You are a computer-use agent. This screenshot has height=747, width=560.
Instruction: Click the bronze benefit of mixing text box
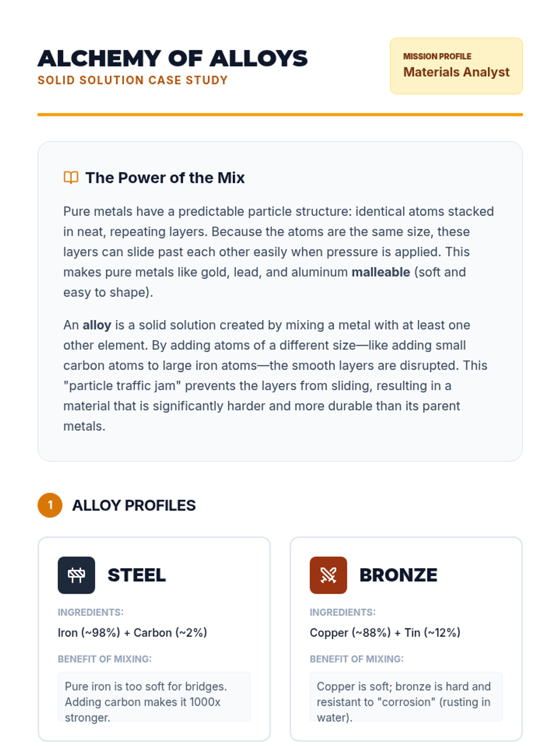click(406, 697)
